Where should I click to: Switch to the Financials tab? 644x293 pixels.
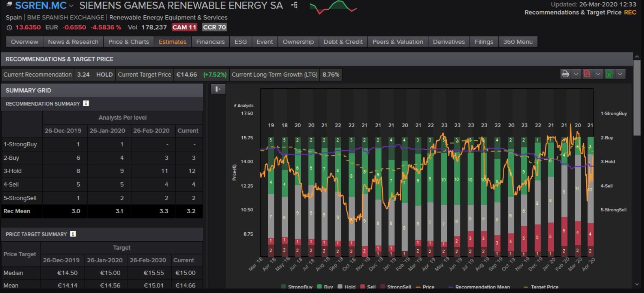click(210, 42)
